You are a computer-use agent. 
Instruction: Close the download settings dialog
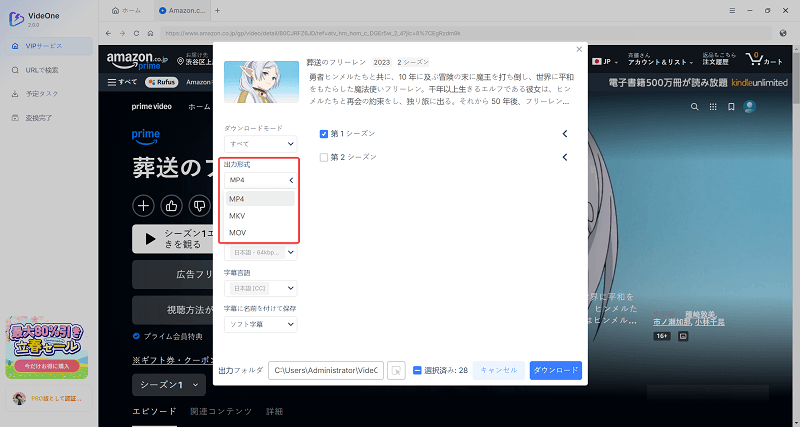(x=579, y=49)
